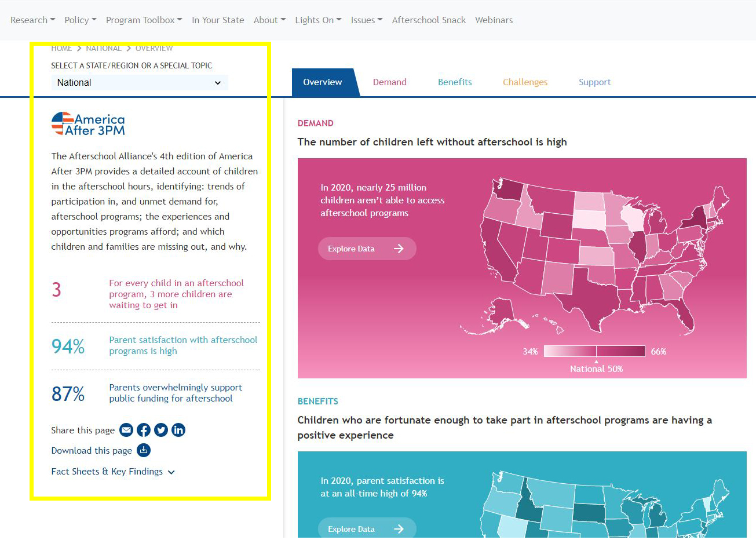
Task: Open Afterschool Snack link
Action: click(429, 20)
